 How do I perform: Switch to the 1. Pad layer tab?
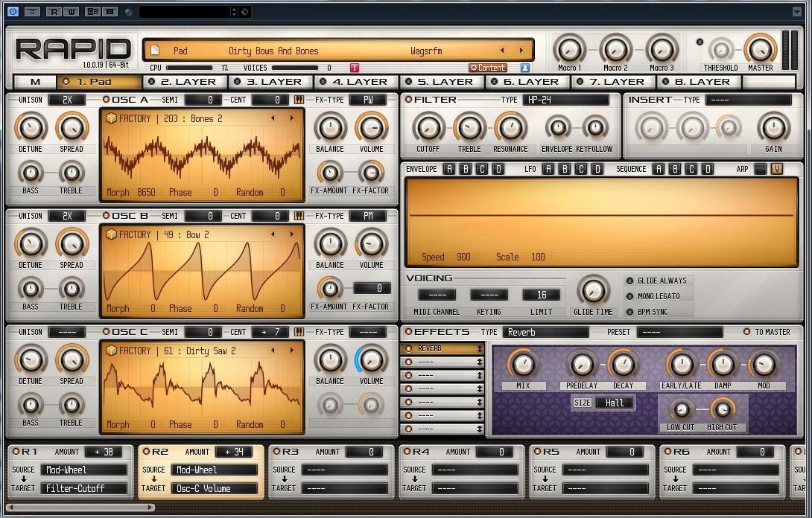point(99,82)
